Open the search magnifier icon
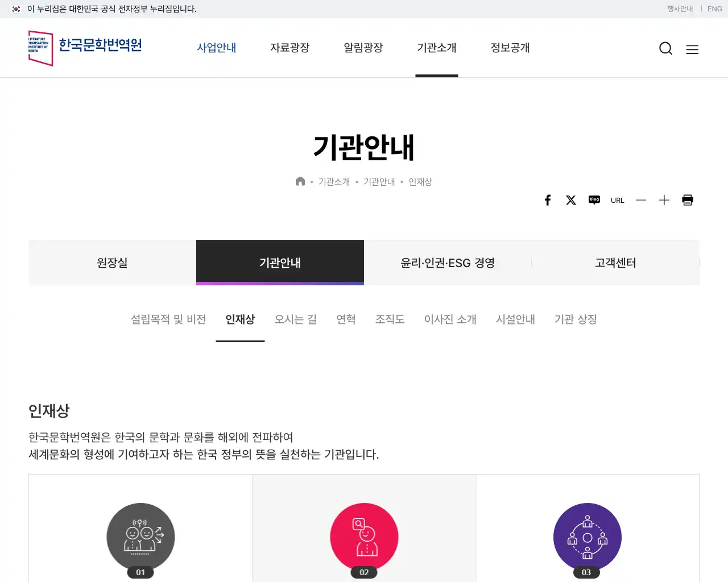 [665, 49]
